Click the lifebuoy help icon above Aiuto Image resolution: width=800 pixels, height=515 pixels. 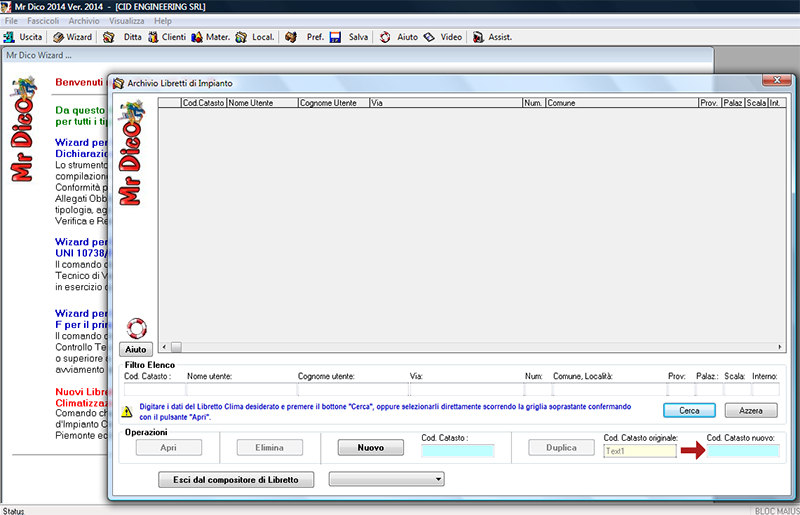[135, 327]
